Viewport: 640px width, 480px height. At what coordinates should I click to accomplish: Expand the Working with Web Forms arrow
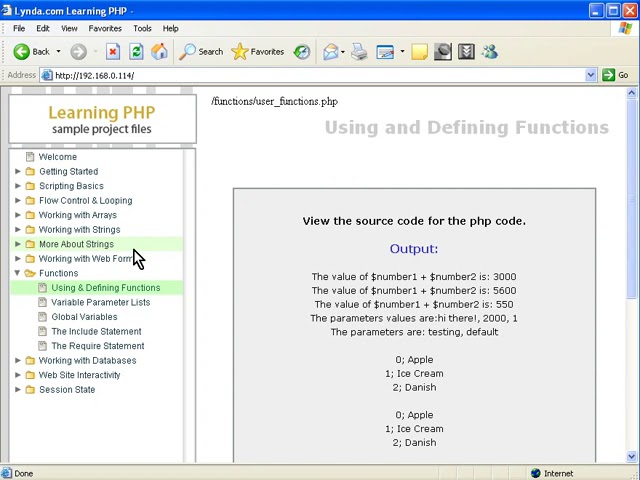(18, 258)
